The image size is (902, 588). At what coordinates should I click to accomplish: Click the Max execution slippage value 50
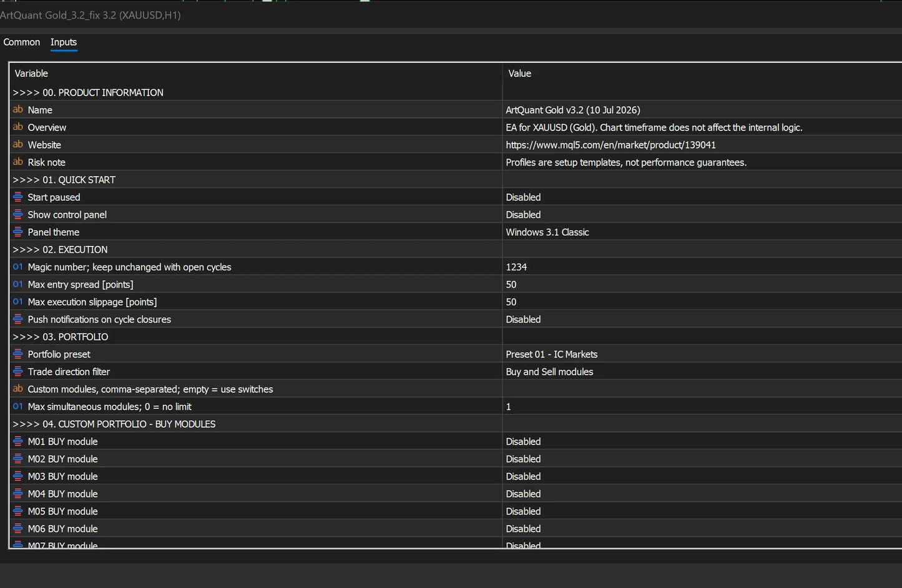tap(702, 301)
